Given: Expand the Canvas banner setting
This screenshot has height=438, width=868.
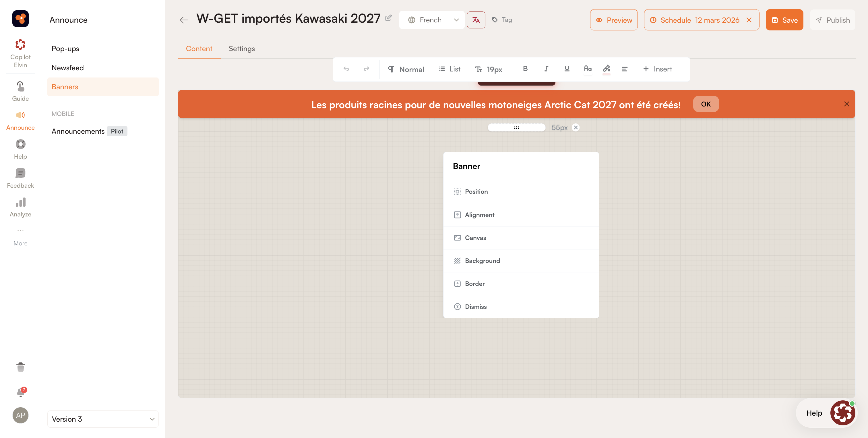Looking at the screenshot, I should [521, 238].
